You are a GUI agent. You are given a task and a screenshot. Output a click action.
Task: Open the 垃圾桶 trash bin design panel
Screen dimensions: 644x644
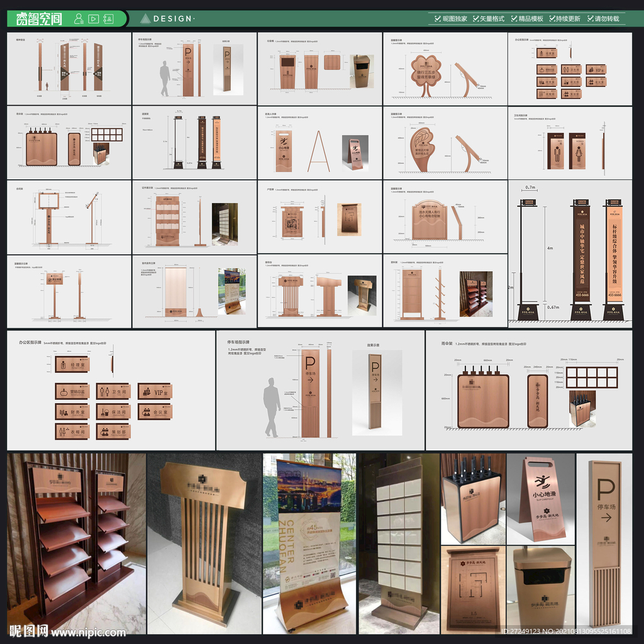(319, 69)
